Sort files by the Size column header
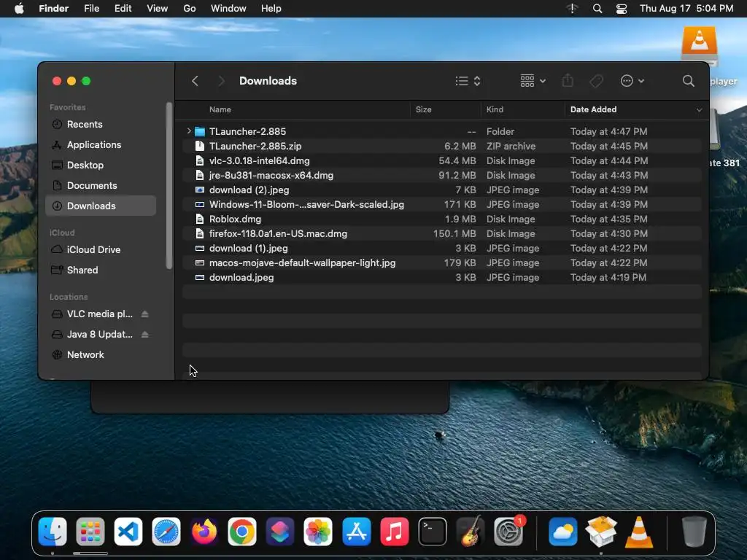This screenshot has width=747, height=560. pos(424,109)
